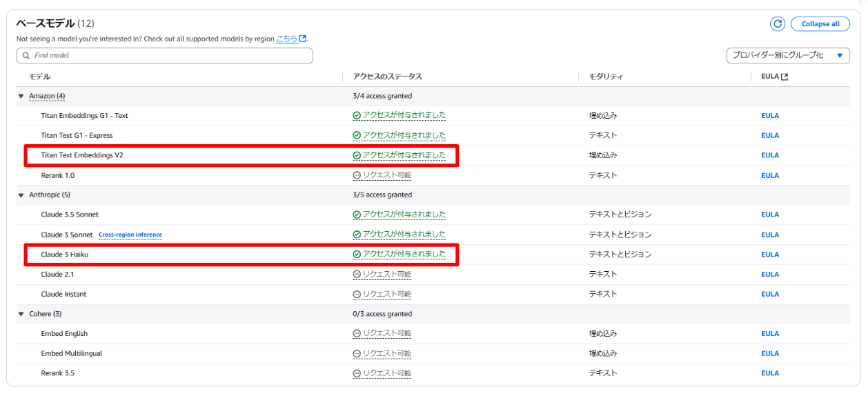Open EULA link for Titan Embeddings G1 - Text
The image size is (868, 396).
(770, 116)
